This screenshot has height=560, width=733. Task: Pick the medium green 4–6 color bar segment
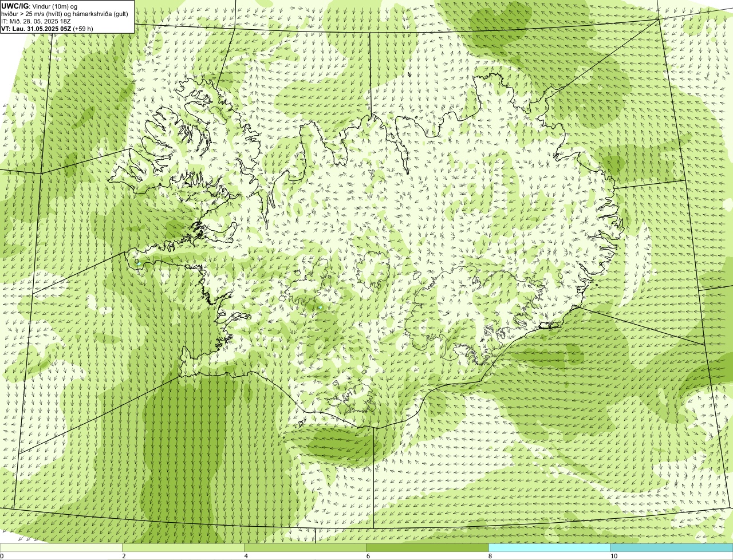305,547
